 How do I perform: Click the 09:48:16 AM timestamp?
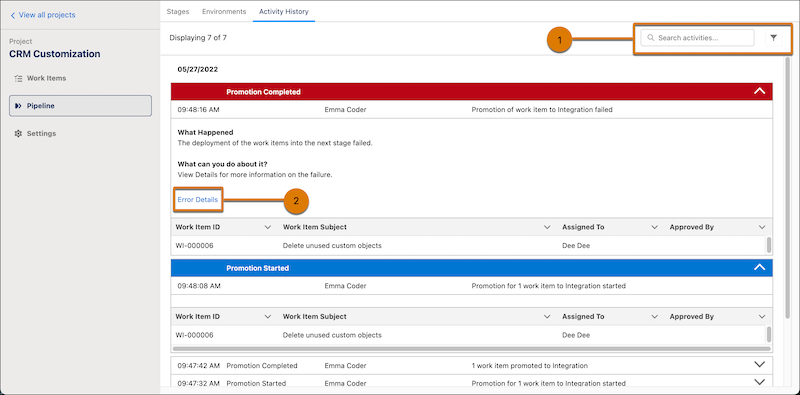point(198,109)
